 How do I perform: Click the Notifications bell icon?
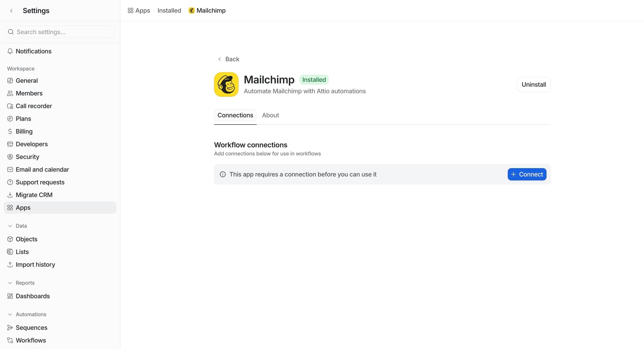pos(10,51)
